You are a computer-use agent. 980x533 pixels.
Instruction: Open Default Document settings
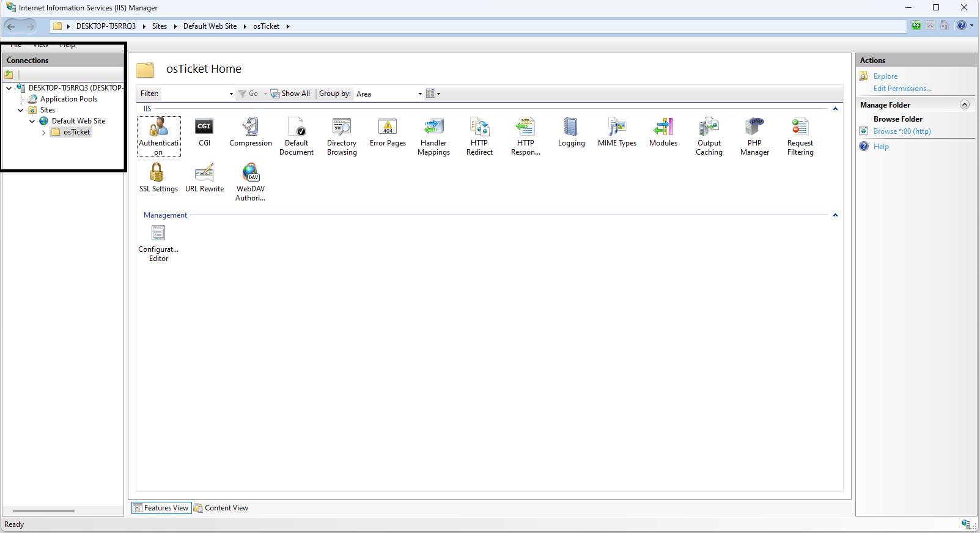pos(297,137)
